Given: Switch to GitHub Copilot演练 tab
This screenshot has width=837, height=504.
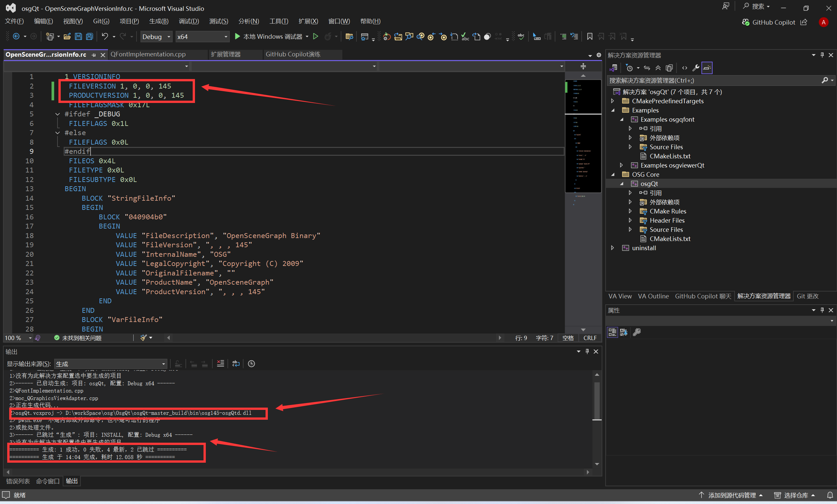Looking at the screenshot, I should coord(293,54).
